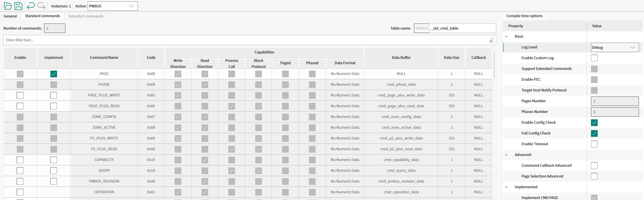Image resolution: width=644 pixels, height=200 pixels.
Task: Toggle Implement checkbox for PAGE_PLUS_READ
Action: pyautogui.click(x=54, y=106)
